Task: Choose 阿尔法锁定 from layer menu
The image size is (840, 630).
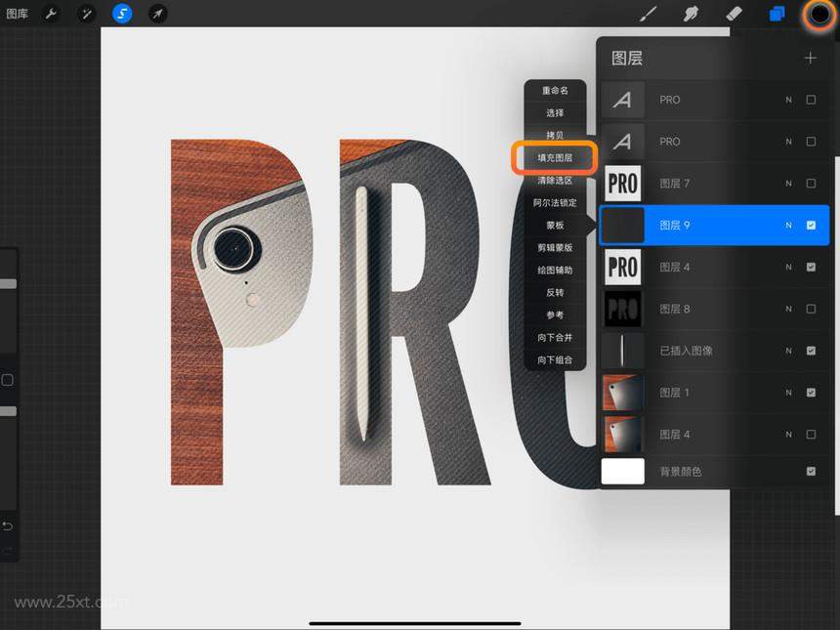Action: (555, 203)
